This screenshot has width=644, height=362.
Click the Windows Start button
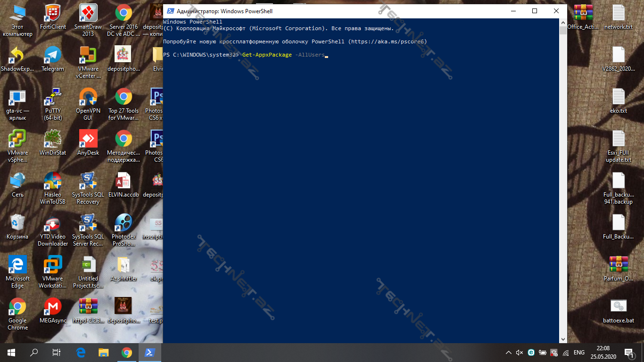[11, 352]
